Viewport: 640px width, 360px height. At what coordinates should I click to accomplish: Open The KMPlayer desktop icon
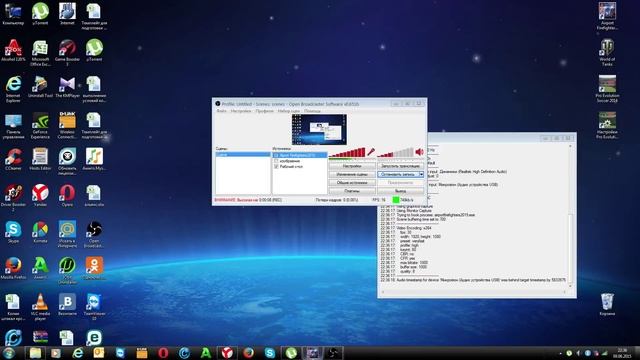click(x=67, y=87)
